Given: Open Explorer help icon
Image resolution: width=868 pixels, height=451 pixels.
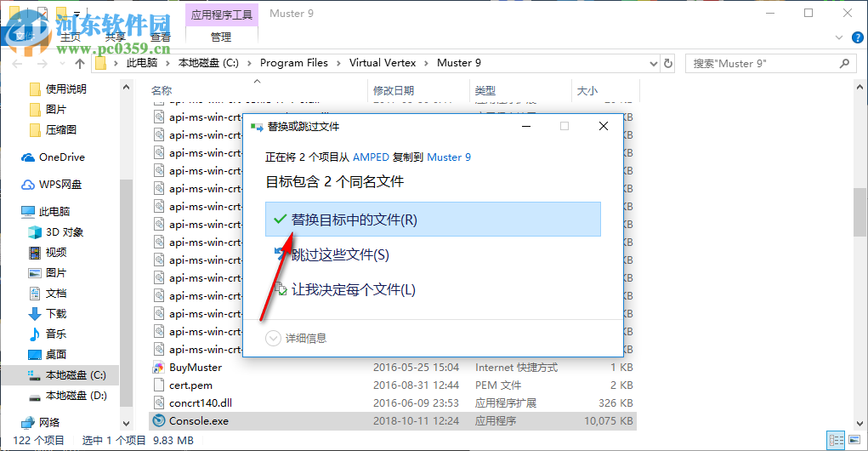Looking at the screenshot, I should pos(858,37).
